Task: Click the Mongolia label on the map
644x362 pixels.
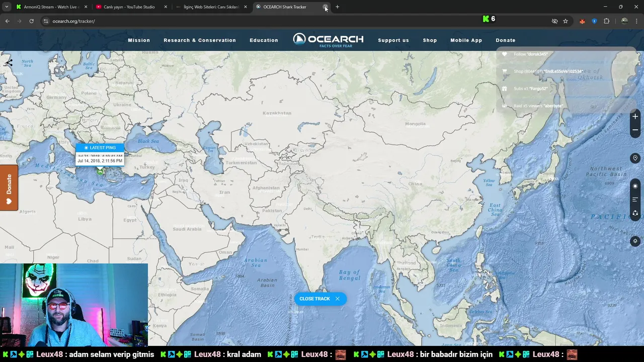Action: [x=415, y=124]
